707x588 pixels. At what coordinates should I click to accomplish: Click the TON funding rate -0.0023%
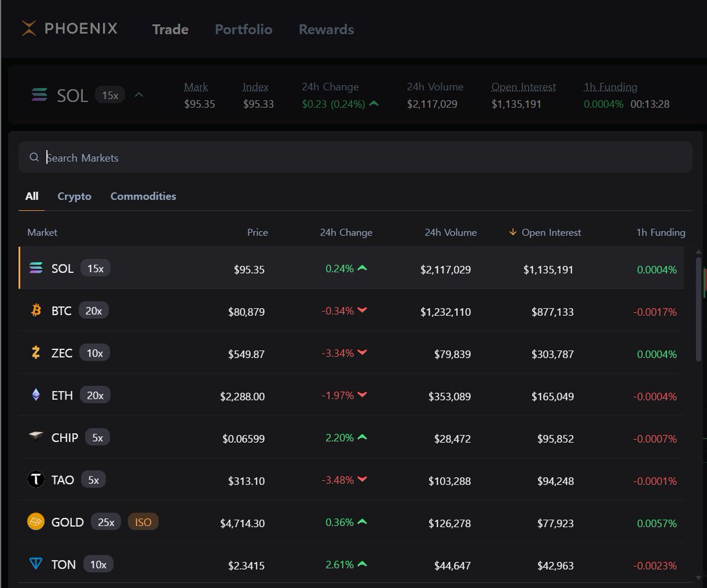point(655,566)
